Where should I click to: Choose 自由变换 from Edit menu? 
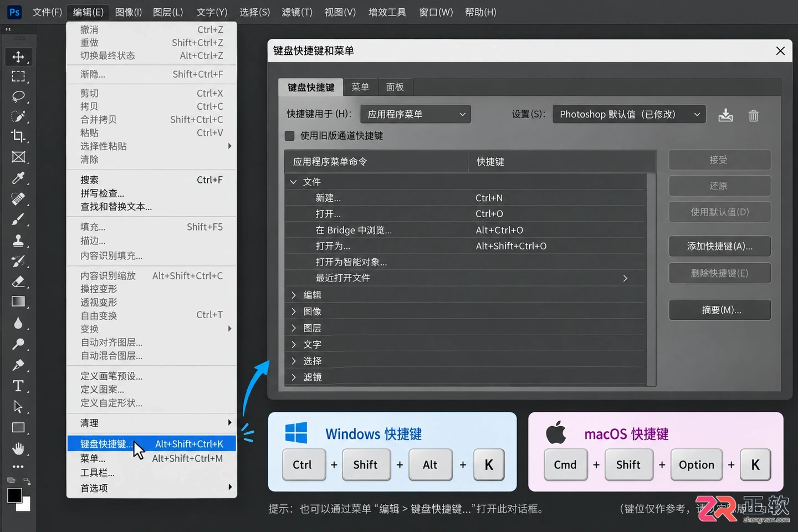click(x=151, y=315)
